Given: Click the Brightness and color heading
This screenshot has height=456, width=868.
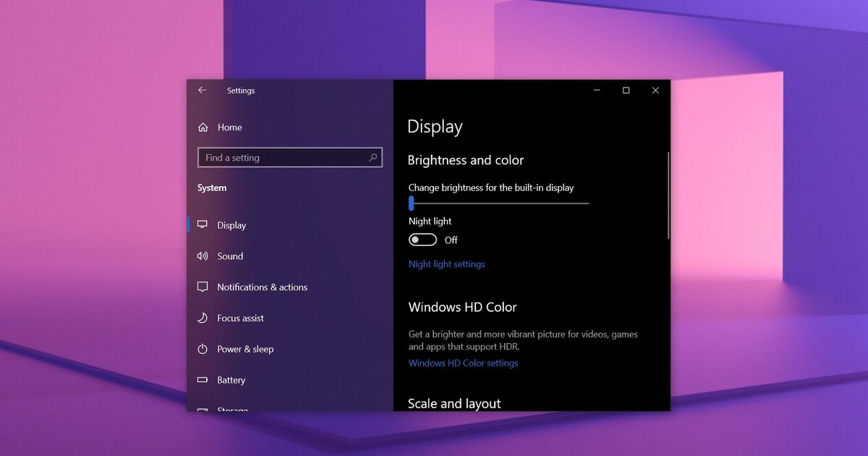Looking at the screenshot, I should click(465, 160).
